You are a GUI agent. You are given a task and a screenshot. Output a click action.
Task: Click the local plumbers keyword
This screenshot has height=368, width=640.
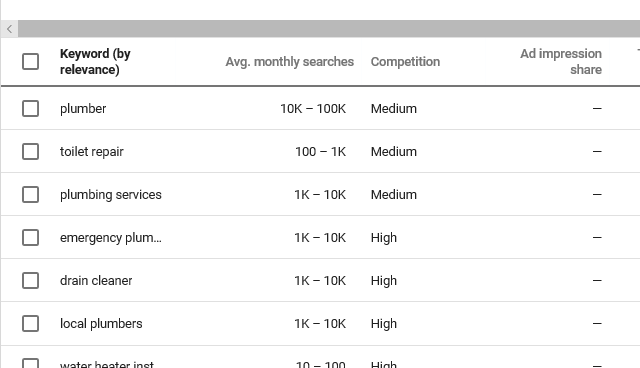101,324
